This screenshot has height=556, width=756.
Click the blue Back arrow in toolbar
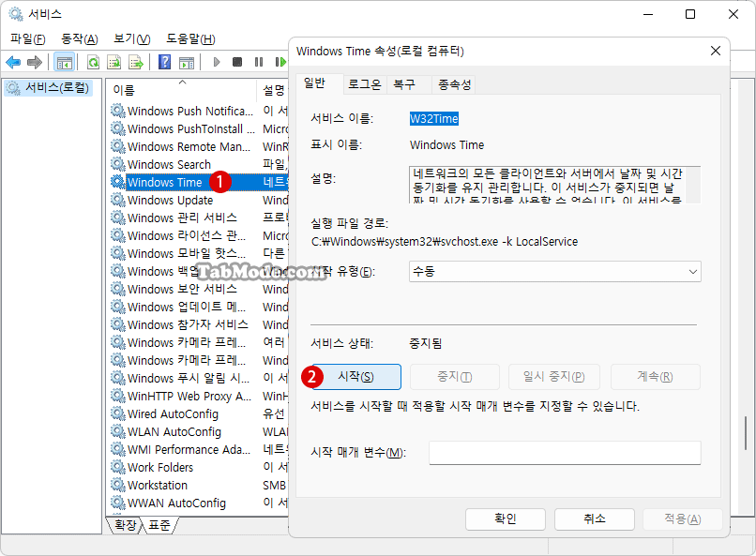point(13,62)
